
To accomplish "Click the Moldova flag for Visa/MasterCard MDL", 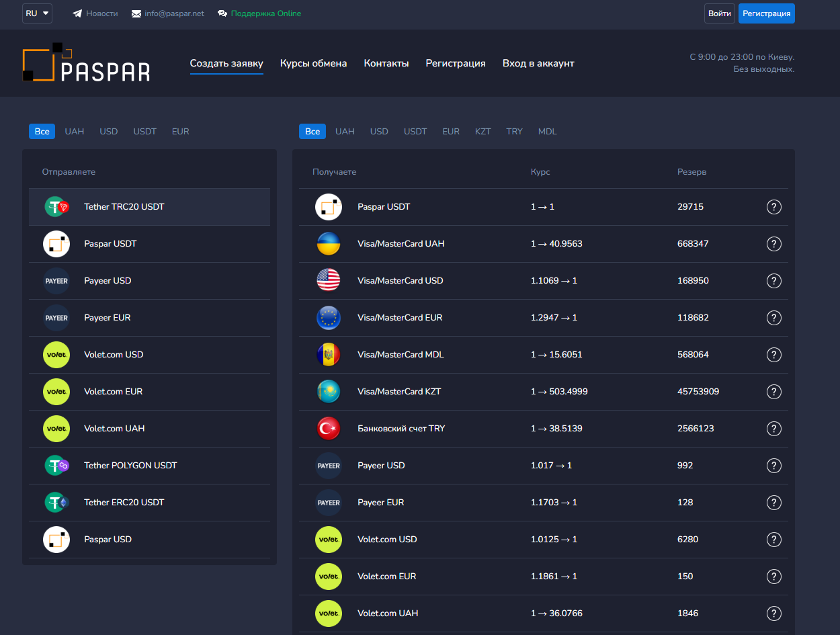I will 329,355.
